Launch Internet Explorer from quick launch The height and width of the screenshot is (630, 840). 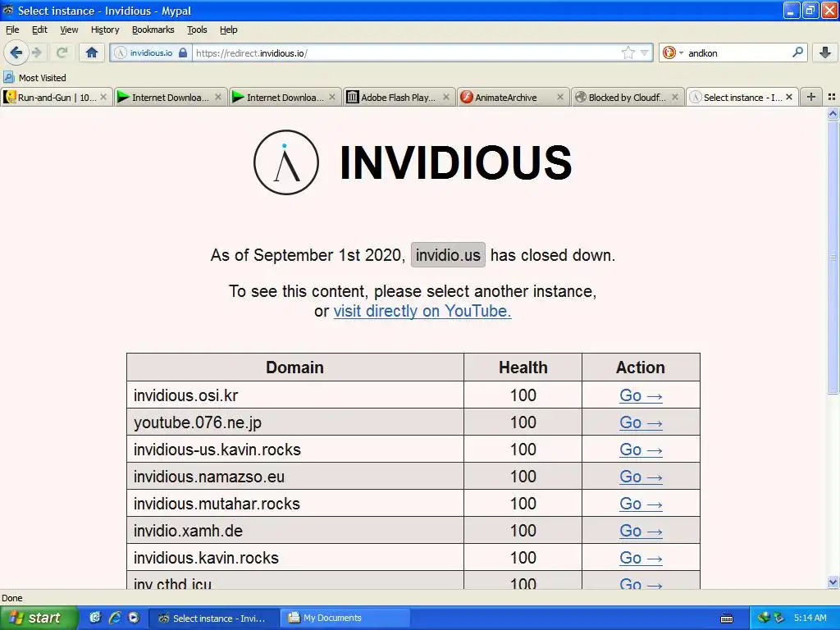(115, 618)
